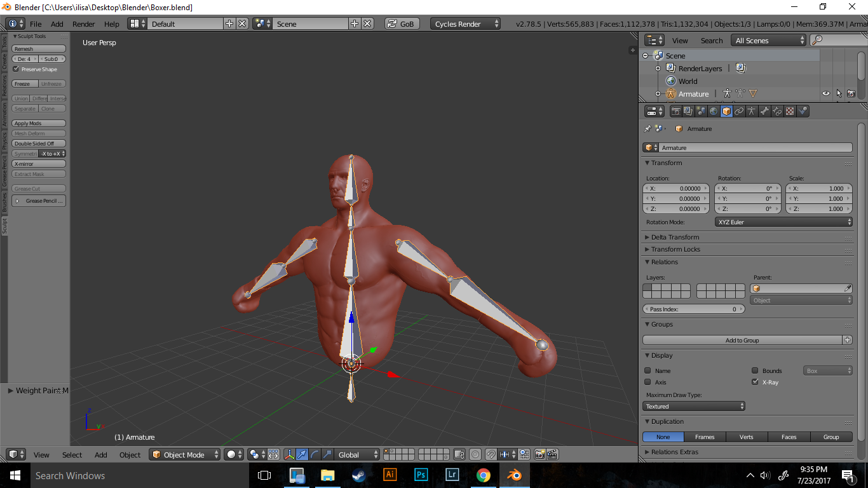868x488 pixels.
Task: Open the Armature data properties tab
Action: tap(752, 111)
